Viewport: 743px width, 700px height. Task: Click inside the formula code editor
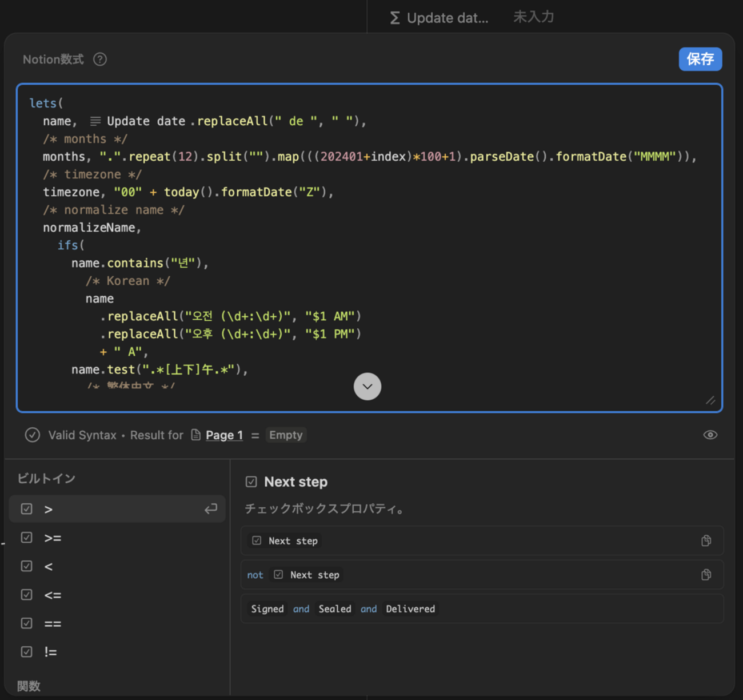coord(369,248)
